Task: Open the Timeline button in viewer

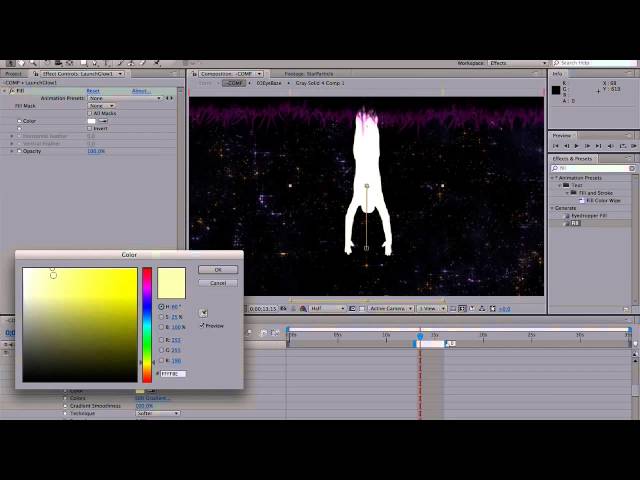Action: [472, 309]
